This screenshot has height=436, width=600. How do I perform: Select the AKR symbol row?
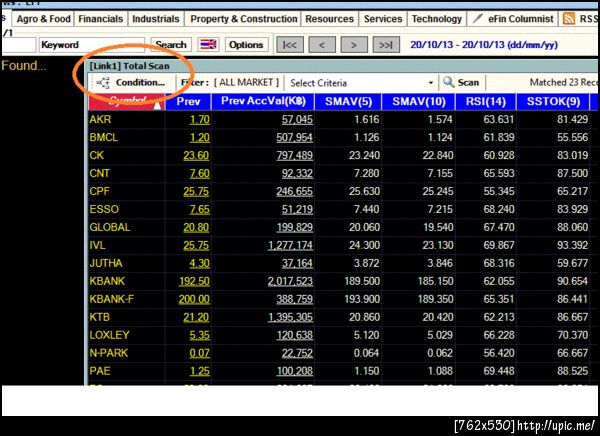pyautogui.click(x=100, y=119)
